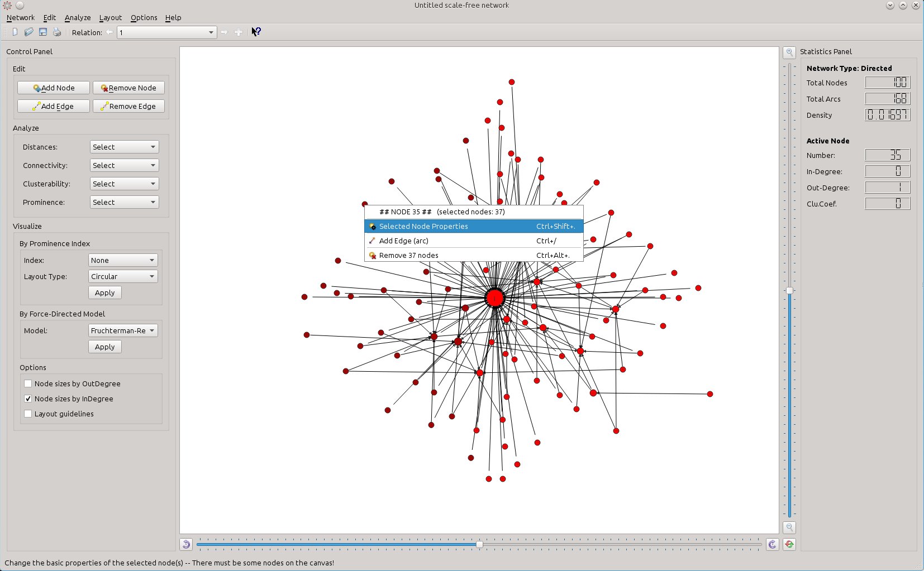Rotate canvas clockwise icon
The image size is (924, 571).
pyautogui.click(x=773, y=544)
